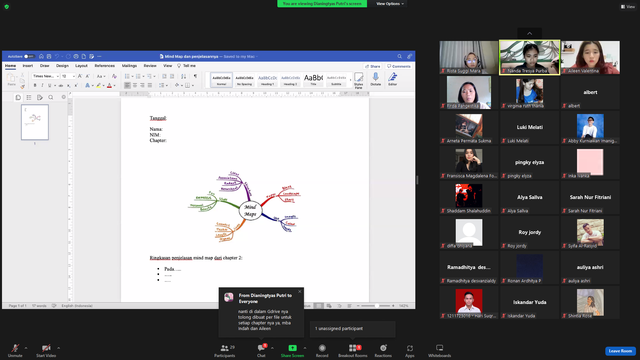Toggle the show paragraph marks icon
The height and width of the screenshot is (360, 640).
tap(195, 76)
